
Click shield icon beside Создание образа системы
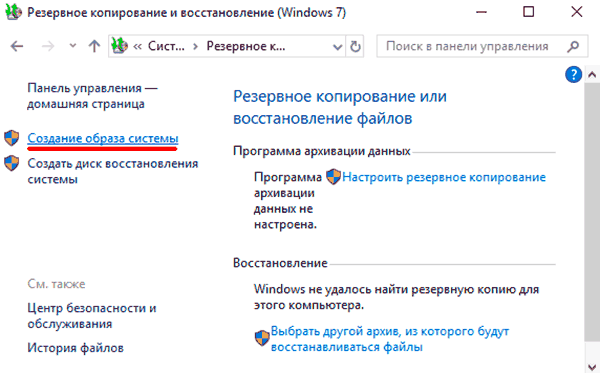pos(11,138)
